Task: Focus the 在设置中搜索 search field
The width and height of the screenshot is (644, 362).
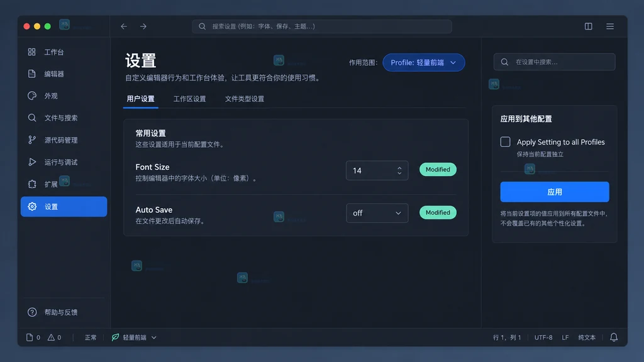Action: click(555, 62)
